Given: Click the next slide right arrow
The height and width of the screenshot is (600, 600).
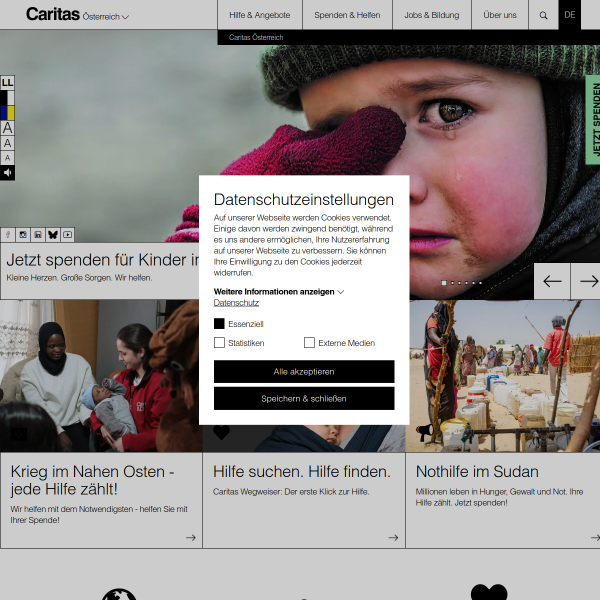Looking at the screenshot, I should (586, 281).
